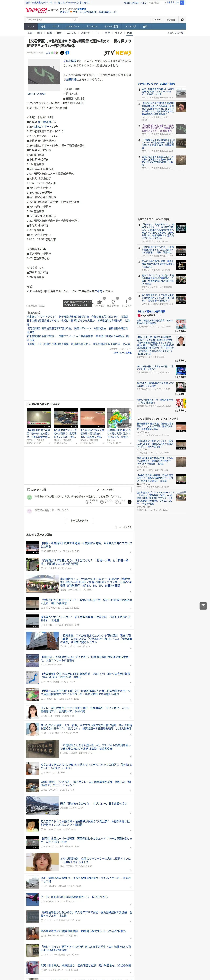Viewport: 210px width, 980px height.
Task: Open article ピーチ、最安3190円の国際線新春セール
Action: click(74, 897)
